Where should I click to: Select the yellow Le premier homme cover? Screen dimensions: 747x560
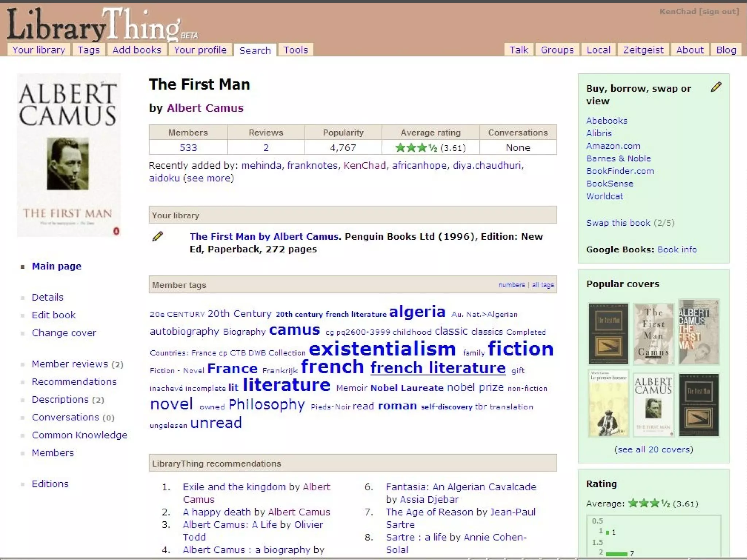pos(608,403)
